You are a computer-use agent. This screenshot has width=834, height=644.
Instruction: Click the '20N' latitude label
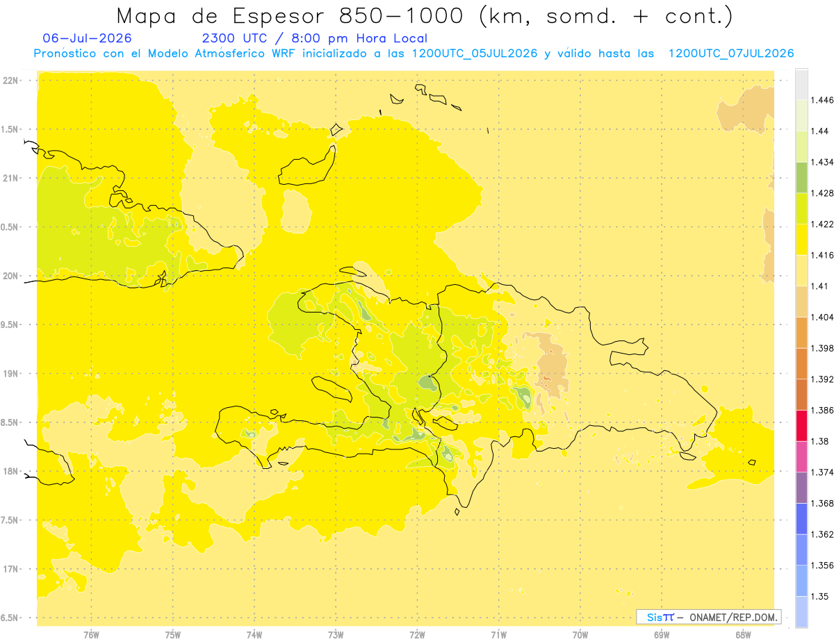10,276
